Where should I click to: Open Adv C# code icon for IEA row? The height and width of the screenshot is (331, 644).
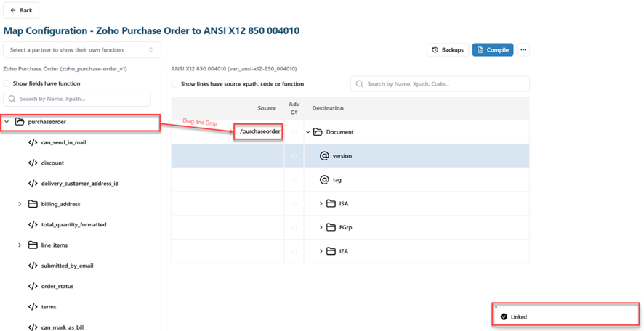pyautogui.click(x=294, y=251)
